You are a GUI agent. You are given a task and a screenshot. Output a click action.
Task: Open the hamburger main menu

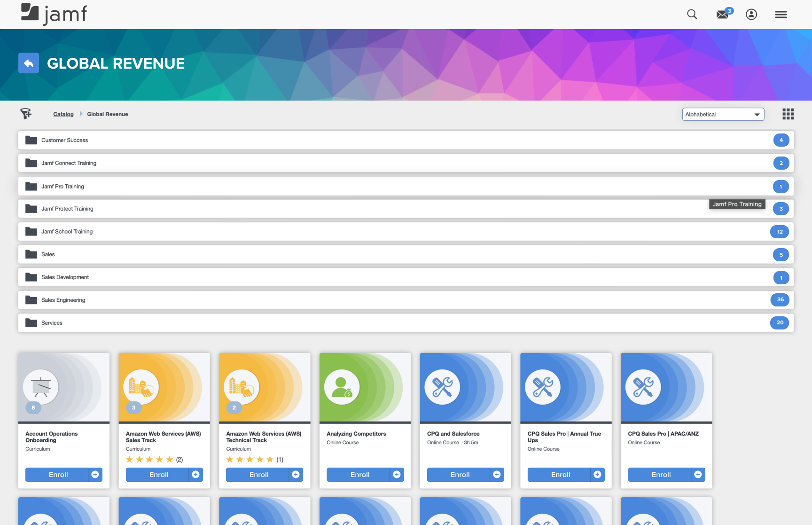point(781,15)
